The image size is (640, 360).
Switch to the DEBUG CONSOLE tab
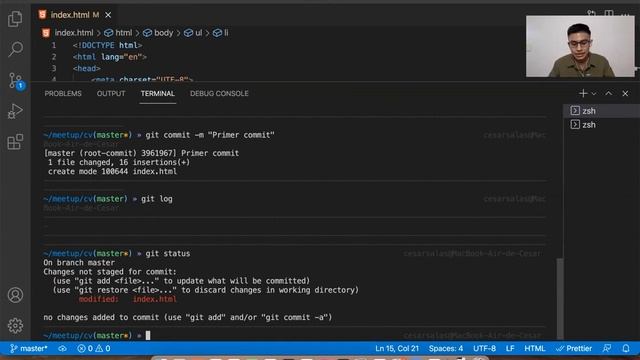219,93
